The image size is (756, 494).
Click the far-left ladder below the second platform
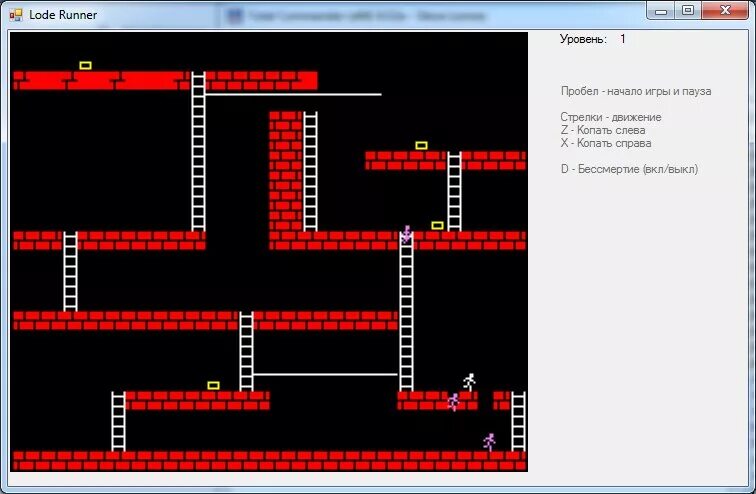tap(70, 271)
